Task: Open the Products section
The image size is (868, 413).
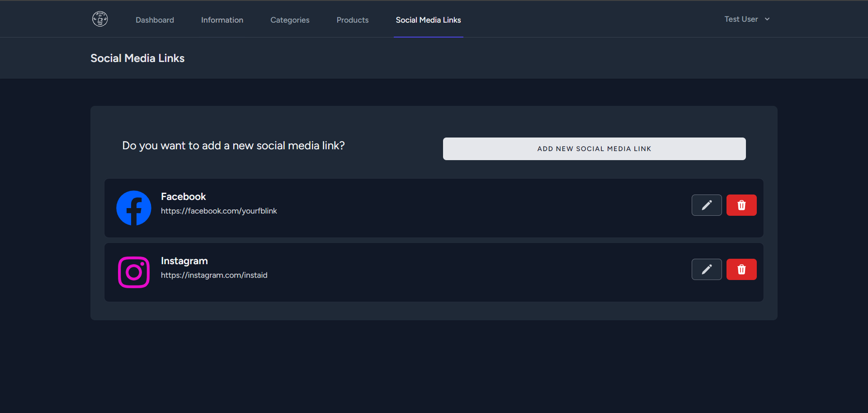Action: 352,20
